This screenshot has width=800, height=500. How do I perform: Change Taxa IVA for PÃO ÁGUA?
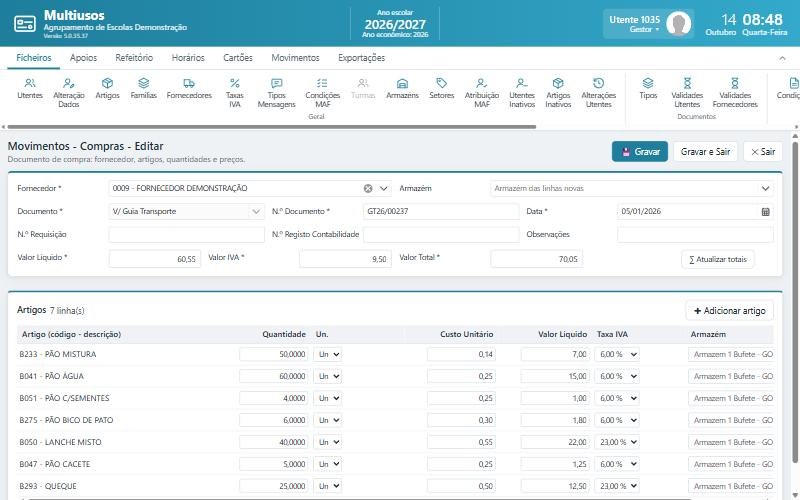[x=616, y=376]
